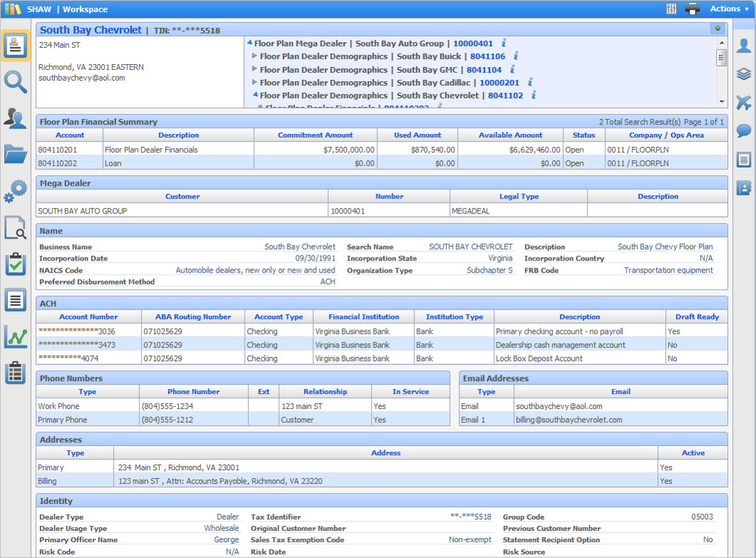Image resolution: width=756 pixels, height=558 pixels.
Task: Select the layers icon in the right sidebar
Action: pos(744,74)
